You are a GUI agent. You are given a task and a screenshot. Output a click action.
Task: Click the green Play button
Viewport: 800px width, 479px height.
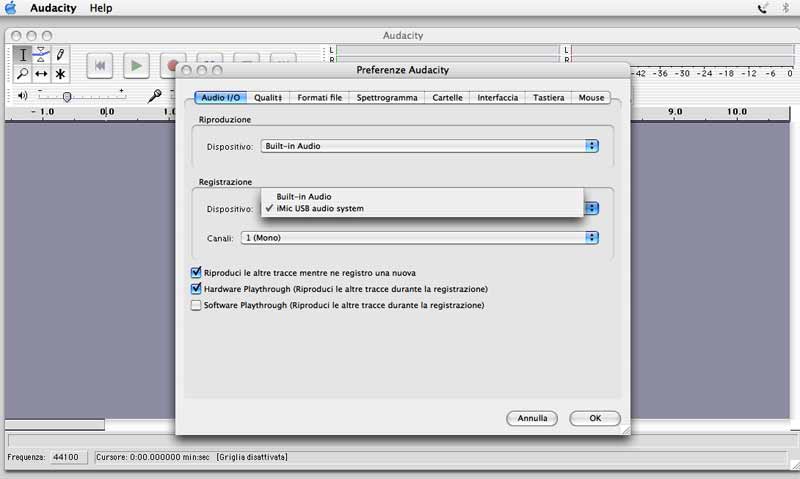tap(136, 66)
